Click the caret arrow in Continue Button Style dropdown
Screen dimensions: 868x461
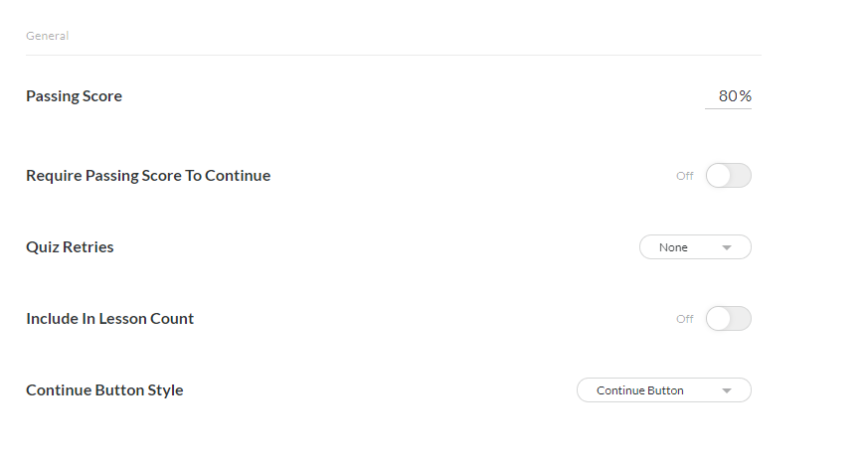pos(727,390)
